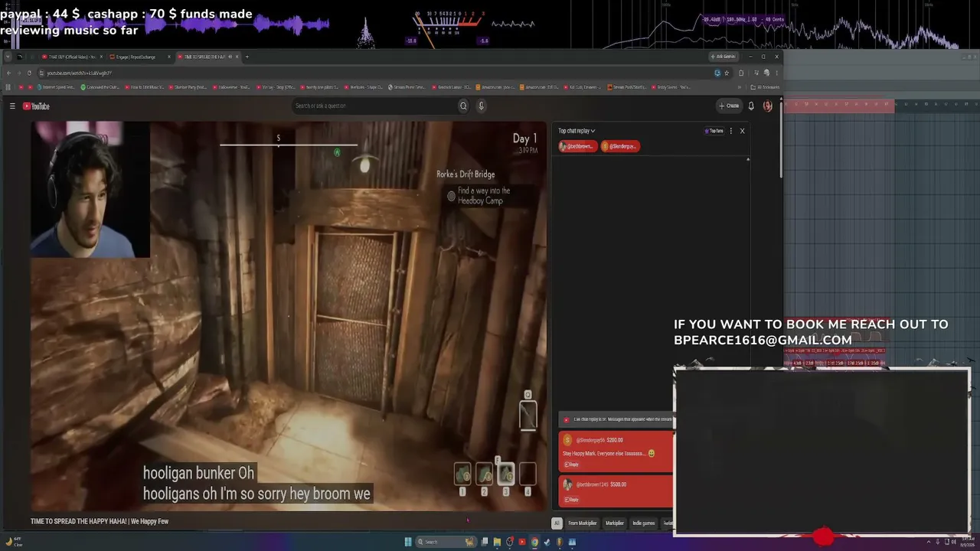Screen dimensions: 980x551
Task: Click the Markiplier gameplay video player
Action: point(289,315)
